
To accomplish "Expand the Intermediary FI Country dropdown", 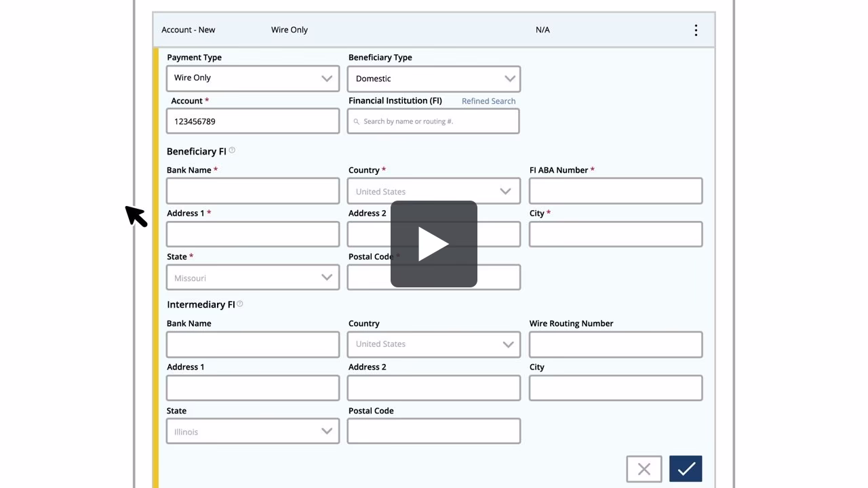I will 433,344.
